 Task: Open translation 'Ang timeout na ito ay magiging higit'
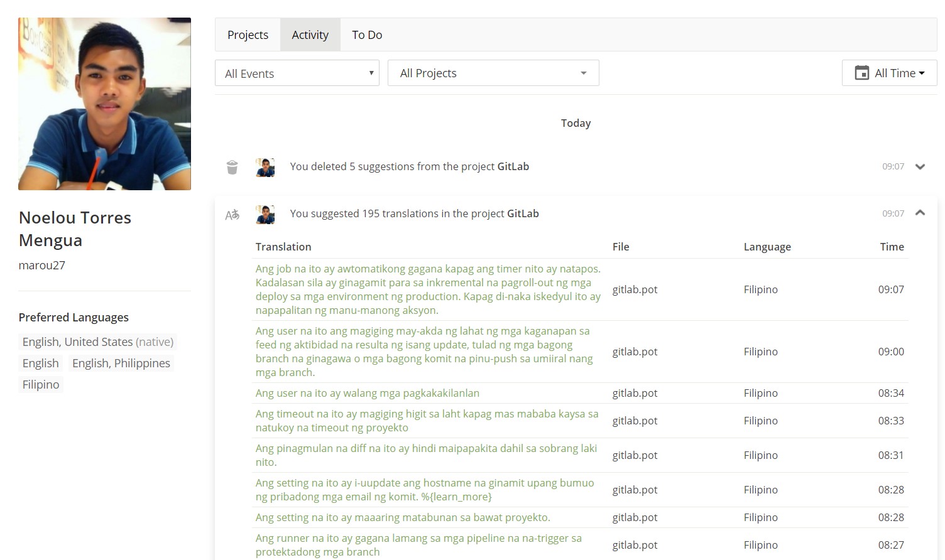tap(427, 421)
